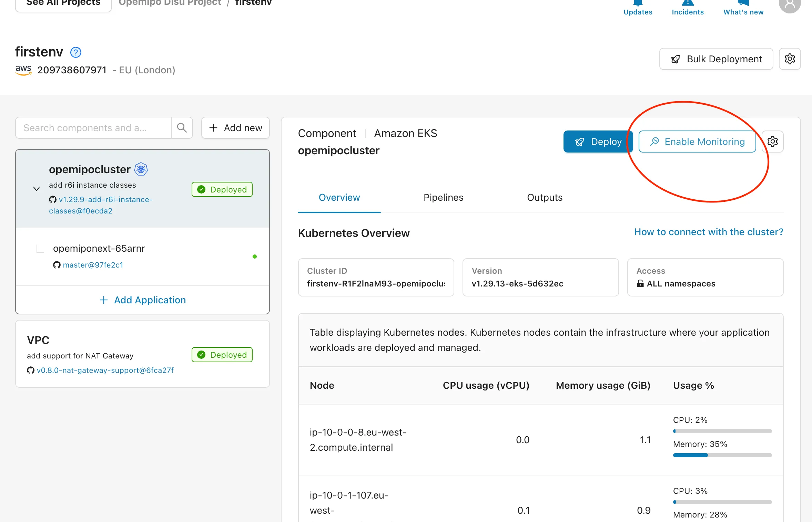Click the firstenv breadcrumb item
This screenshot has width=812, height=522.
(253, 3)
